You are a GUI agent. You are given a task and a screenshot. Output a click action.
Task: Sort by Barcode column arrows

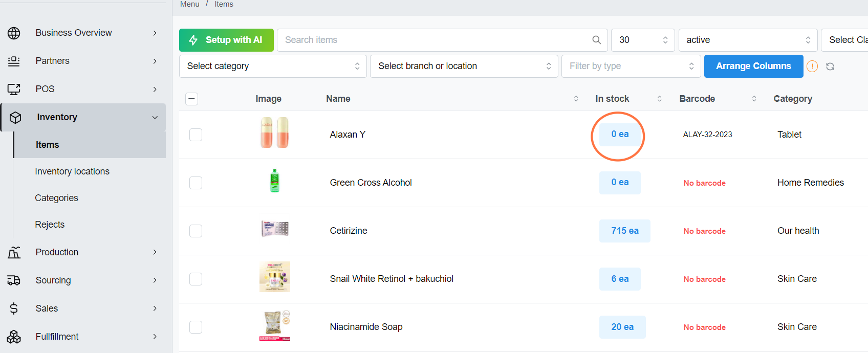point(754,99)
